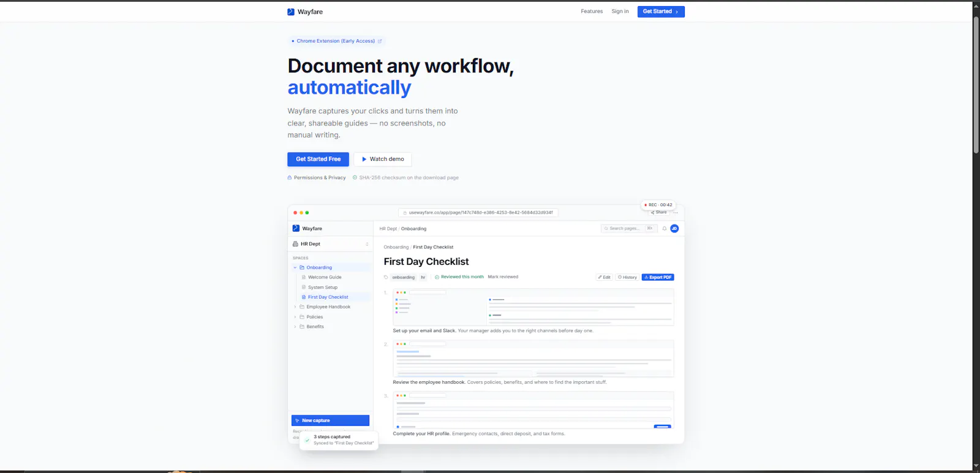Click the Wayfare logo icon in the top navbar
980x473 pixels.
pos(291,12)
